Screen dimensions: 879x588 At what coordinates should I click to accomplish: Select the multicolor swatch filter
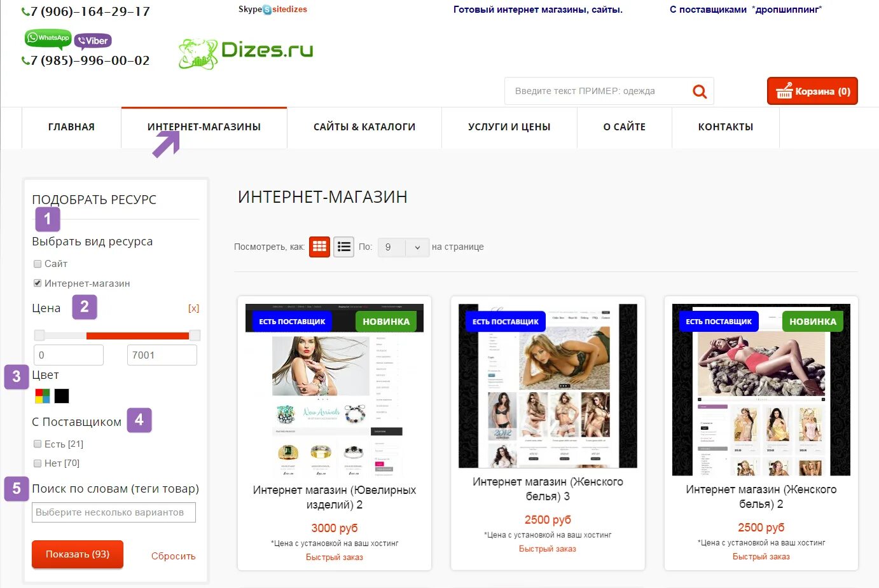[x=43, y=396]
